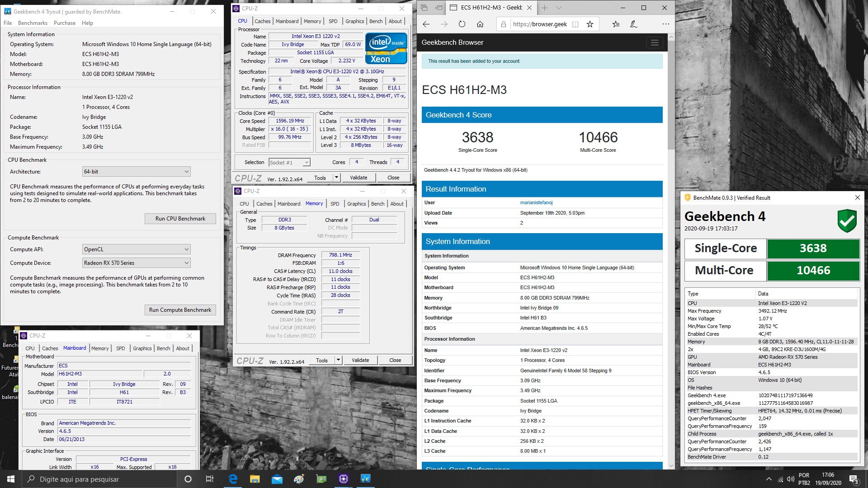Open the notification center icon

(x=854, y=479)
